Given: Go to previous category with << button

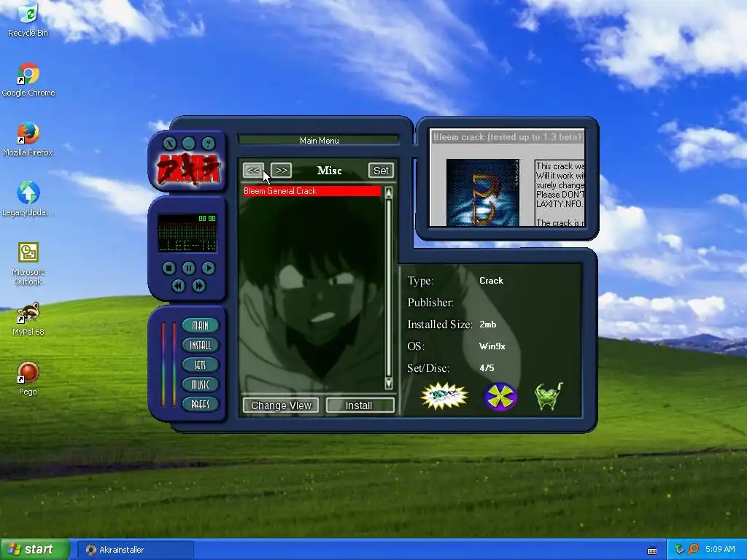Looking at the screenshot, I should coord(253,170).
